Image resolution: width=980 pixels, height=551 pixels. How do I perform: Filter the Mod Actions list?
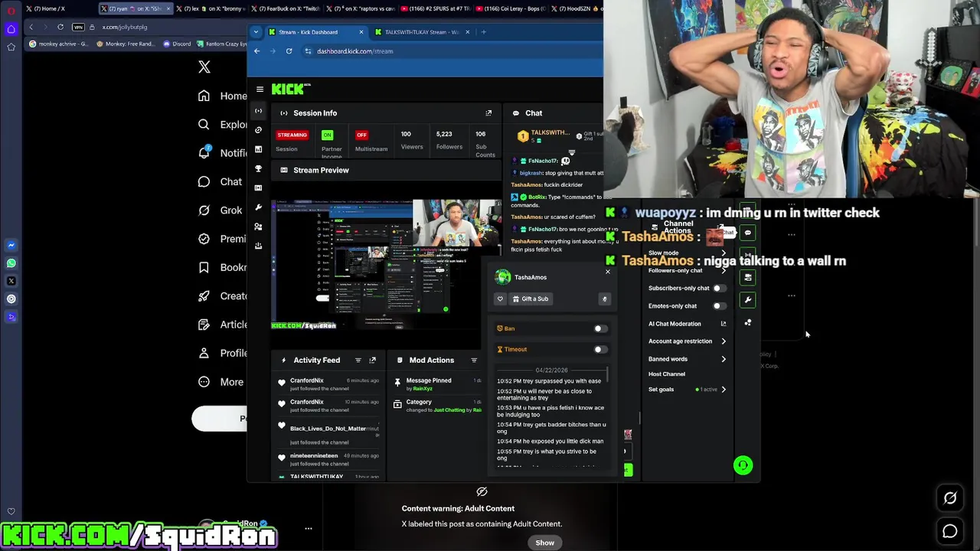click(x=474, y=360)
